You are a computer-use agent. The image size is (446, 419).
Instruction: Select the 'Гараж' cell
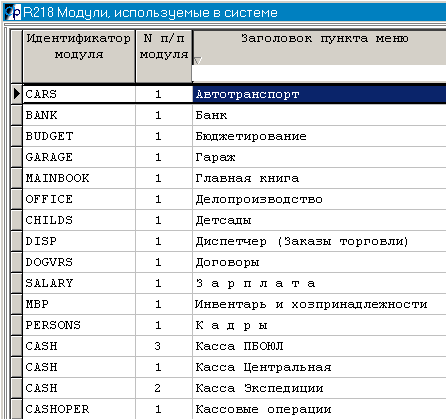[x=319, y=157]
